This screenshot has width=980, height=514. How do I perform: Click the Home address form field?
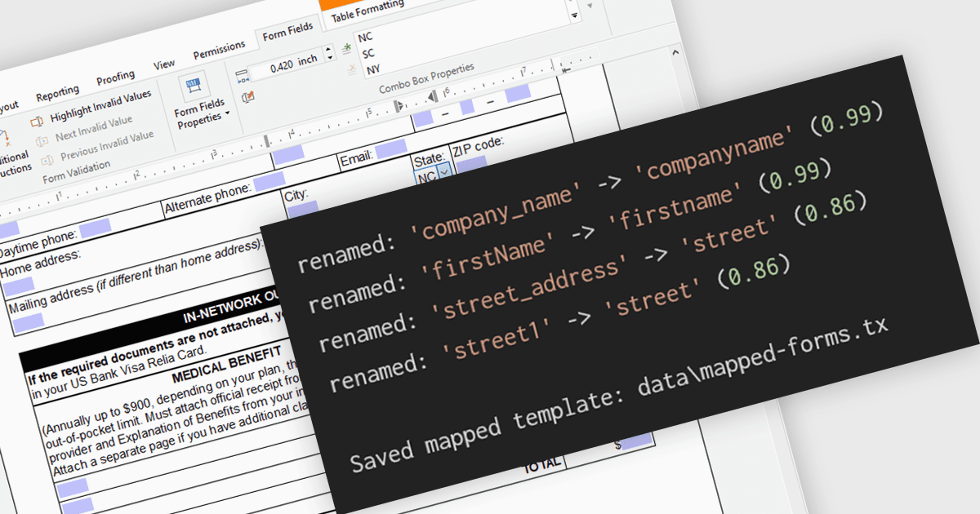tap(18, 286)
